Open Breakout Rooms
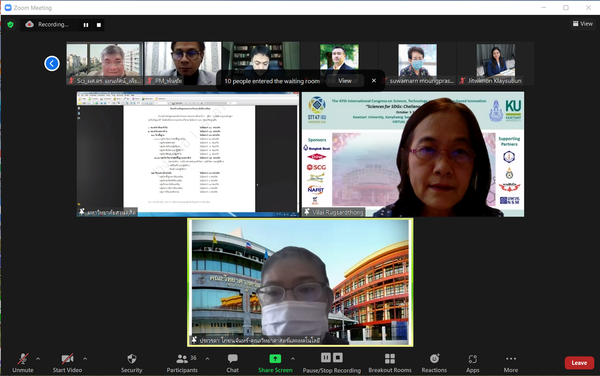600x376 pixels. click(390, 363)
